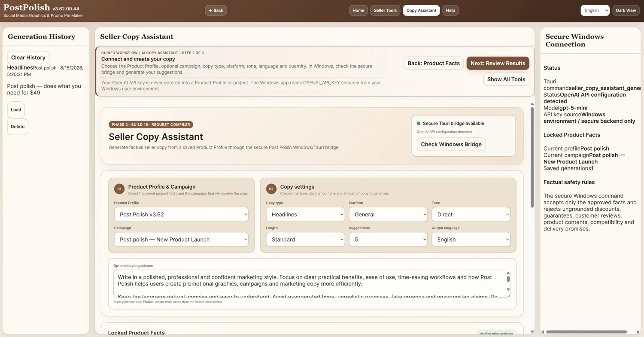The width and height of the screenshot is (644, 337).
Task: Toggle Dark View mode
Action: click(626, 10)
